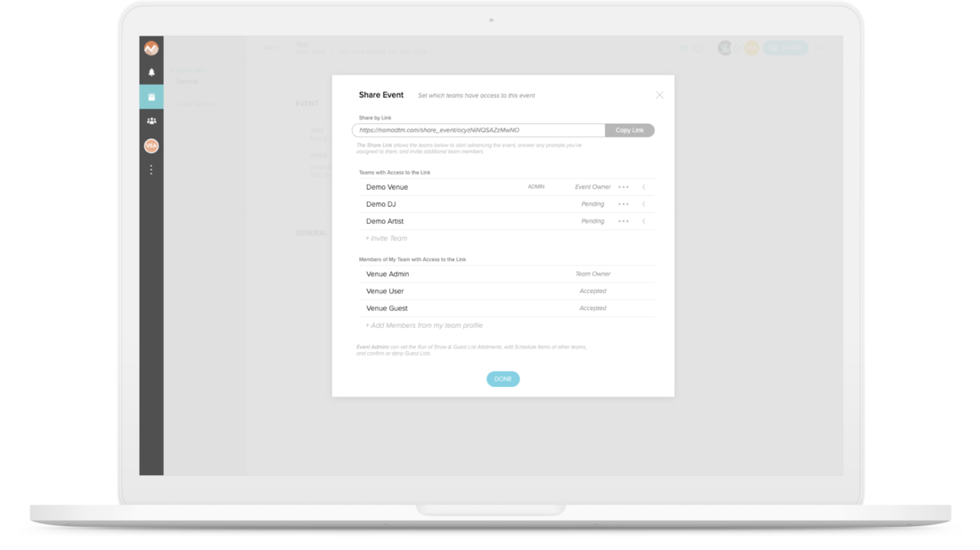
Task: Open notifications via the bell icon
Action: point(151,72)
